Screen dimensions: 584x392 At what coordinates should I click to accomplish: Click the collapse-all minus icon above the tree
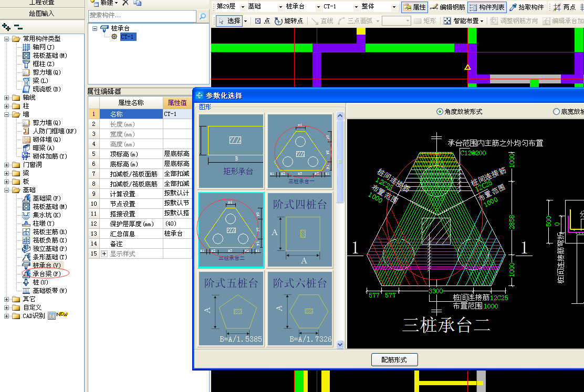(x=18, y=27)
